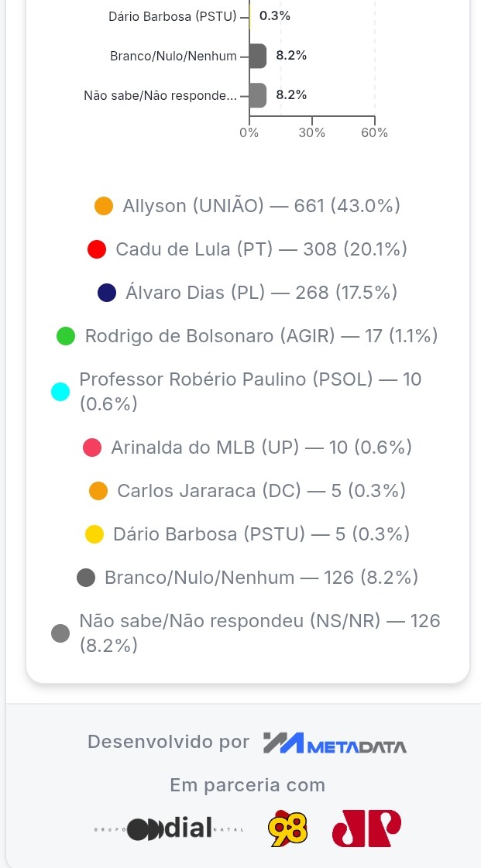Click the Carlos Jararaca (DC) legend label

[261, 490]
